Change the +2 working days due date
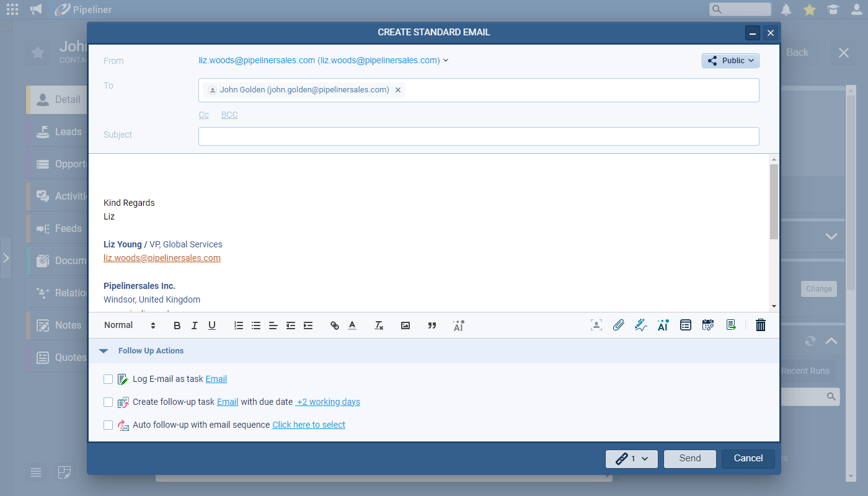 pyautogui.click(x=328, y=402)
